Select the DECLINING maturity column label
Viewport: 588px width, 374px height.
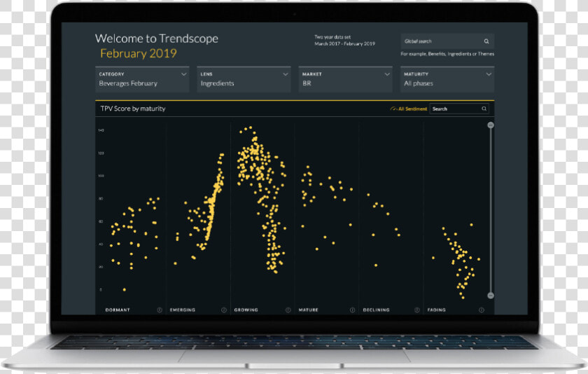coord(376,310)
